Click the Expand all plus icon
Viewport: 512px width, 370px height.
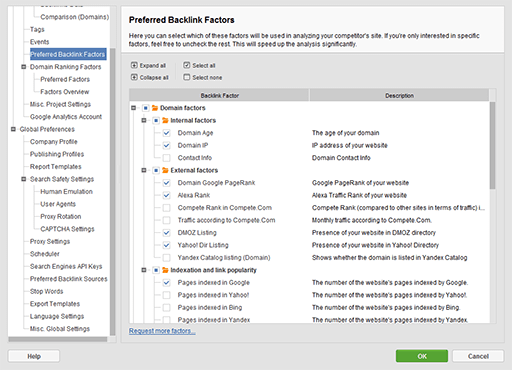point(134,65)
